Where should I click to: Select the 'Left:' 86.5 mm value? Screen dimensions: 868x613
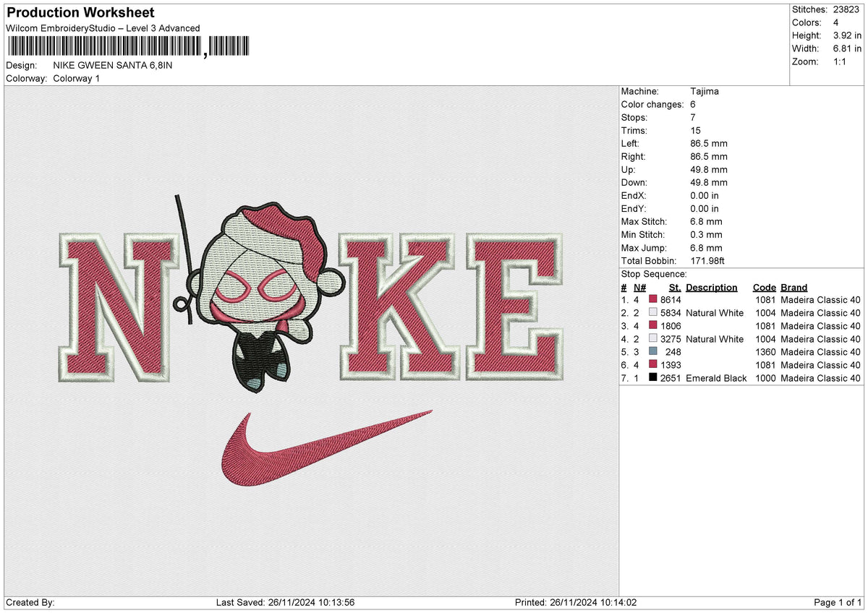[709, 144]
